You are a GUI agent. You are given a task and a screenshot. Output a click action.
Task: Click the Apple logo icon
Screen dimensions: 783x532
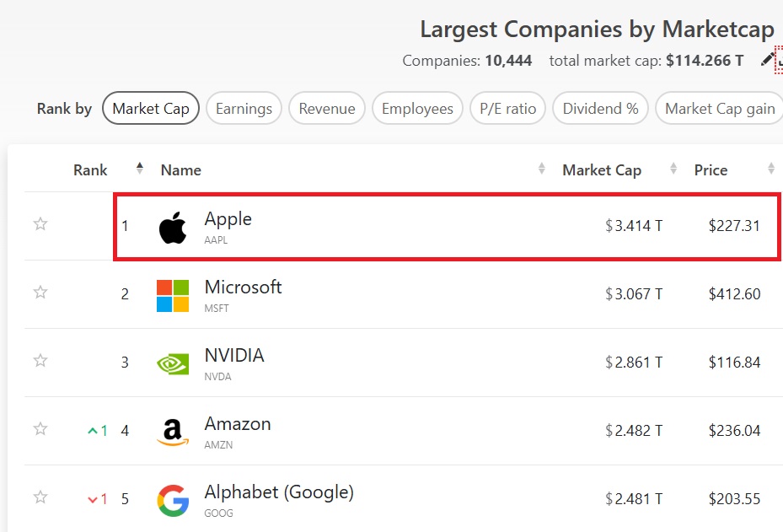tap(173, 228)
